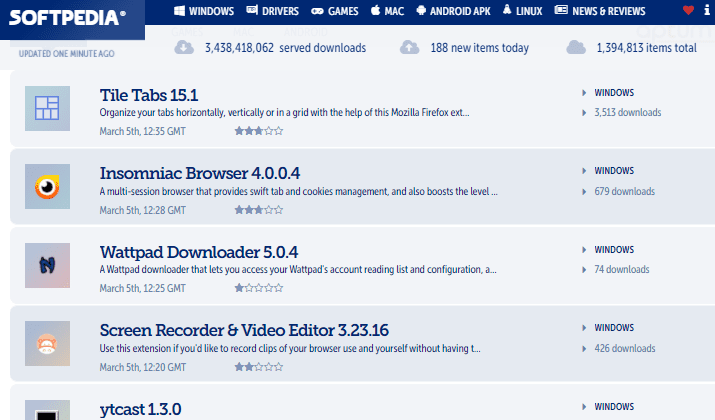Click 'March 5th, 12:25 GMT' date
The image size is (715, 420).
click(143, 288)
